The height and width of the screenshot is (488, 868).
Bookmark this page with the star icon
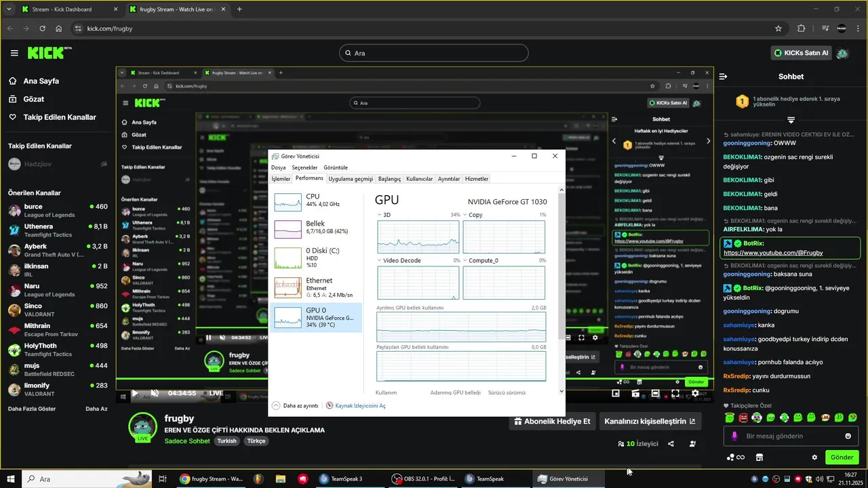[778, 28]
